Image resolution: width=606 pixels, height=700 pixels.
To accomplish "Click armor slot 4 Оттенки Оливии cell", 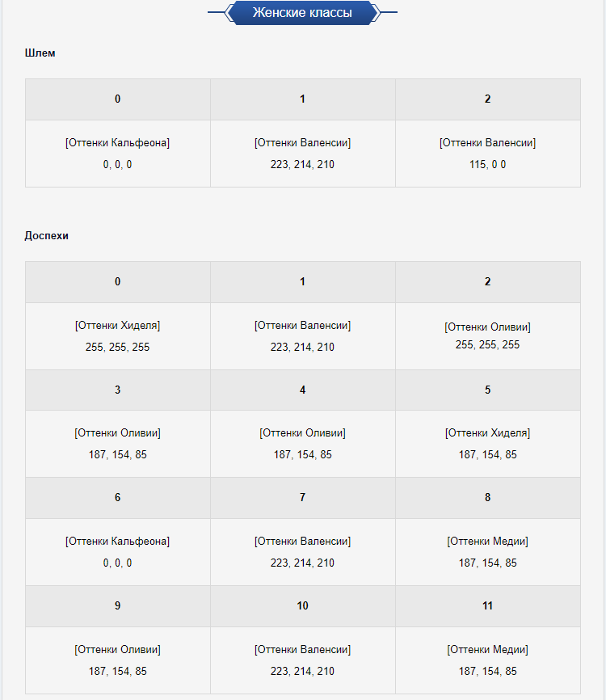I will point(302,444).
